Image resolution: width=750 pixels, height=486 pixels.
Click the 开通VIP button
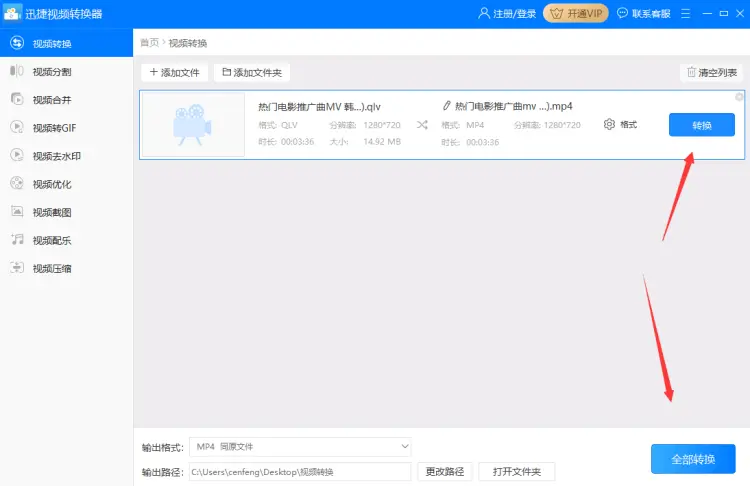pyautogui.click(x=576, y=13)
